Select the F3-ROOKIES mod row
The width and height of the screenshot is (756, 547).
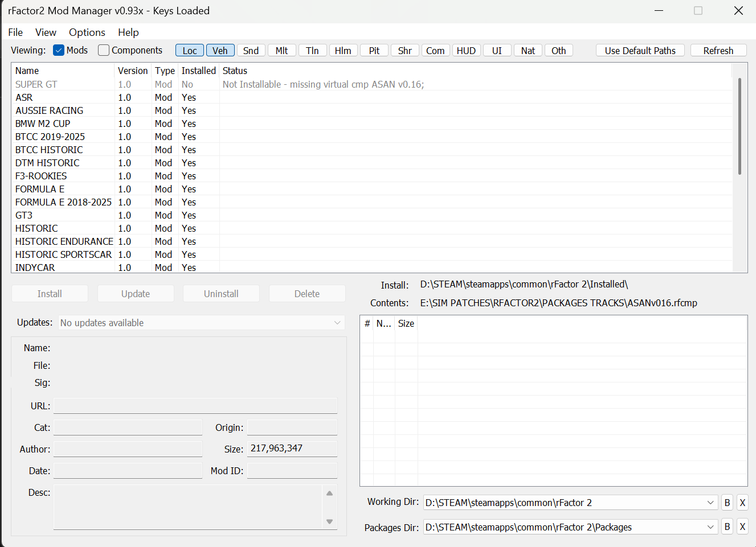tap(372, 176)
